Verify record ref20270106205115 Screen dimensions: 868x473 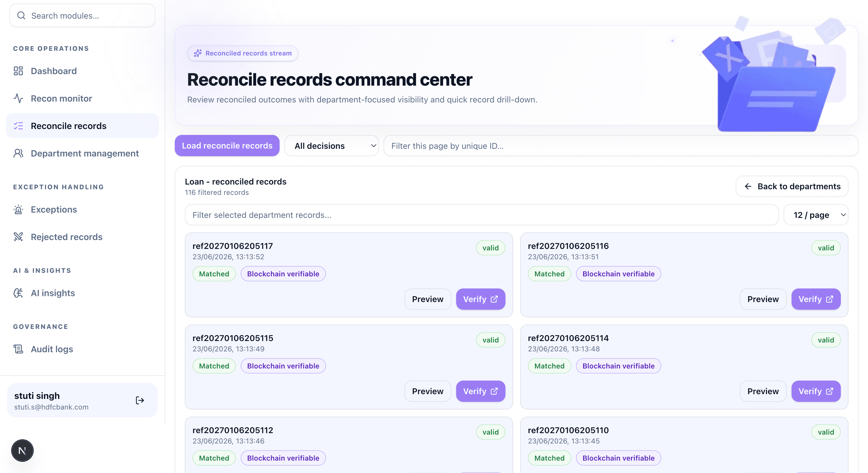point(481,391)
